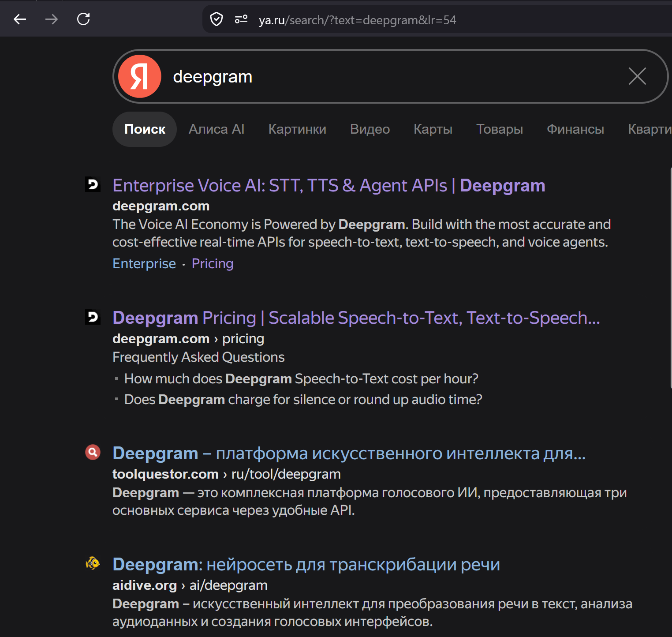
Task: Open FAQ about charging for silence
Action: click(x=303, y=400)
